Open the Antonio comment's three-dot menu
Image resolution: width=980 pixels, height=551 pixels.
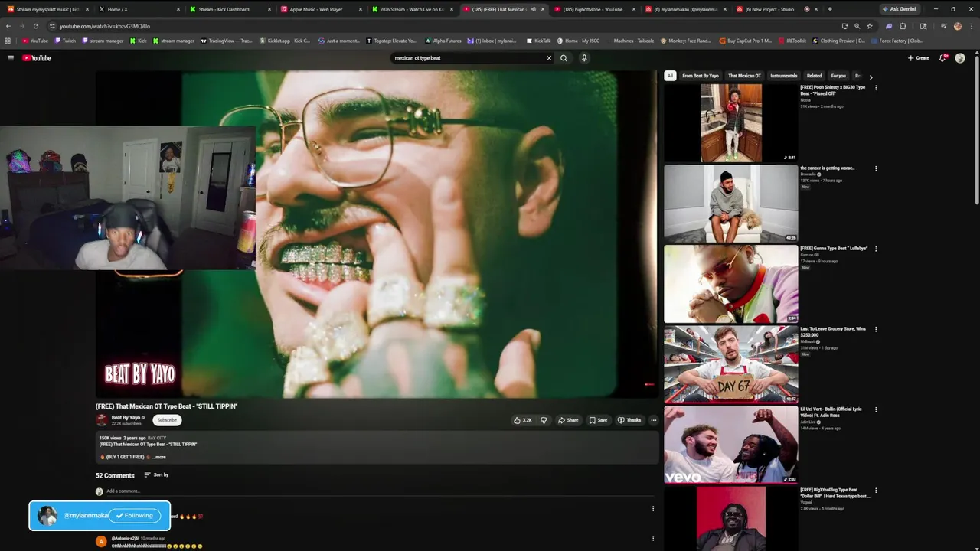(x=653, y=538)
